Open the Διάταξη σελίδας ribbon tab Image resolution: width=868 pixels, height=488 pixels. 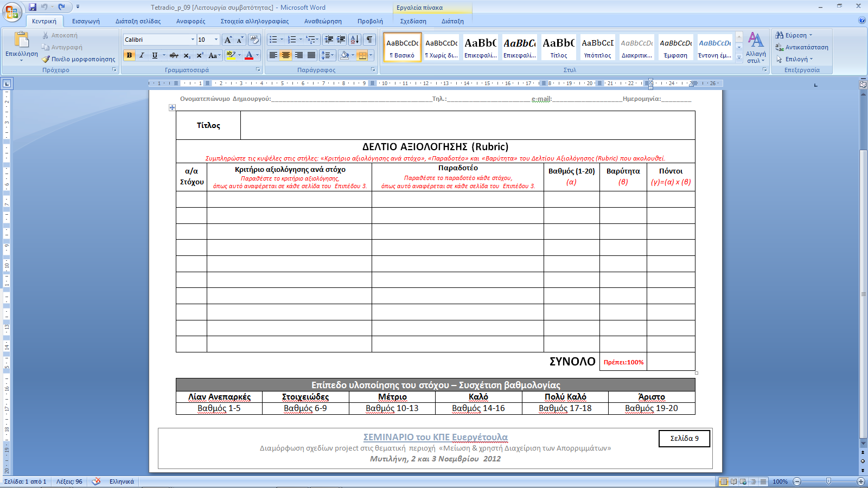[138, 21]
